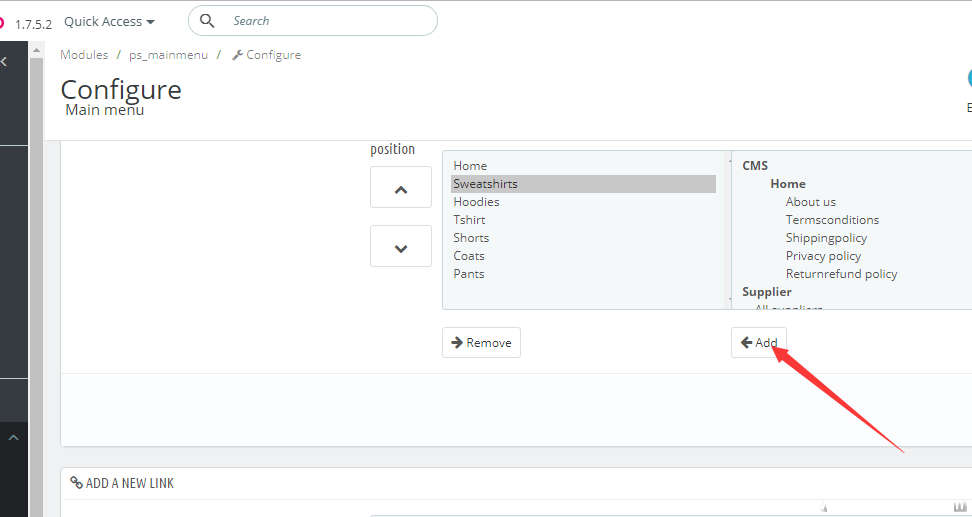Select Termsconditions in available items

tap(832, 219)
